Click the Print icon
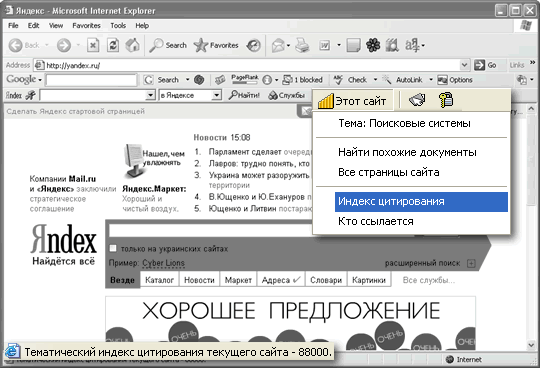This screenshot has width=540, height=368. coord(303,45)
